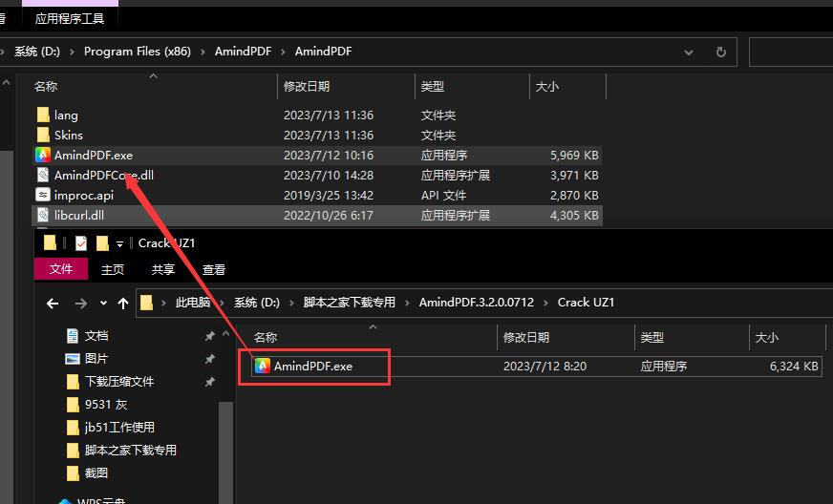Click the 4,305 KB size cell

tap(574, 216)
